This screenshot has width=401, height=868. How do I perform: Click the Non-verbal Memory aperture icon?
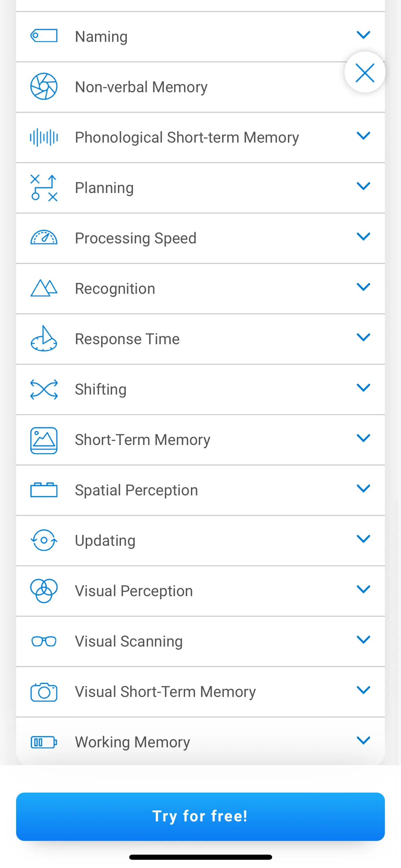click(44, 86)
